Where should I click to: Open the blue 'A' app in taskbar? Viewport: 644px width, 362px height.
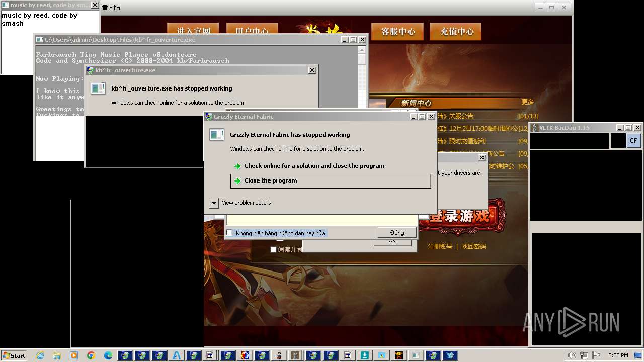tap(177, 355)
